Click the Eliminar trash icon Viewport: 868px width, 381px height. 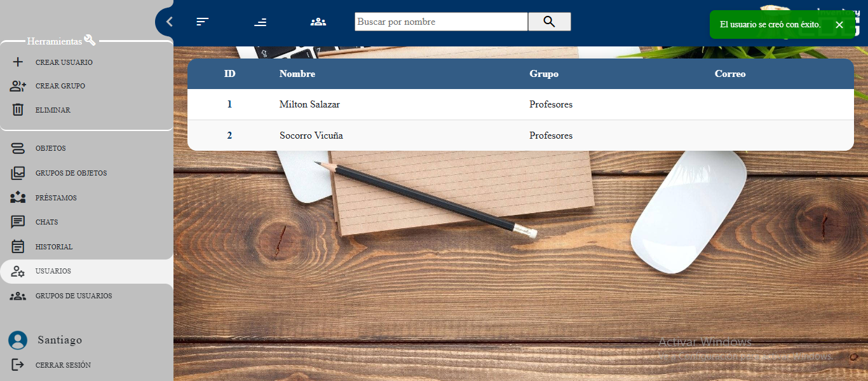[18, 110]
